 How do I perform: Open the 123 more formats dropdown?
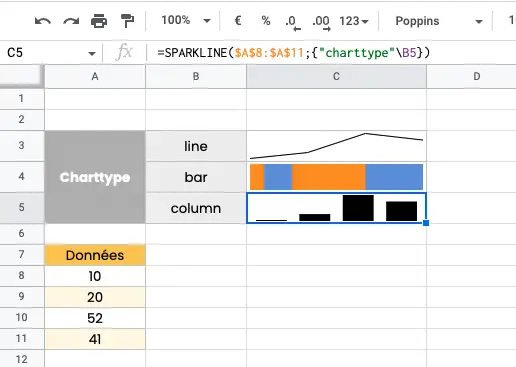tap(354, 21)
